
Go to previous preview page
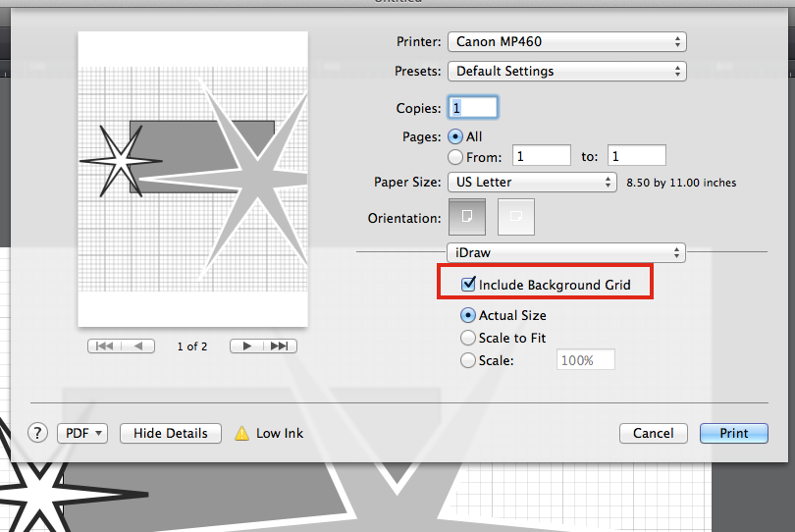coord(138,346)
